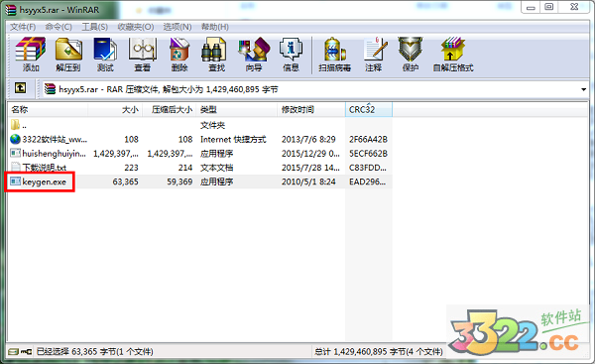Click Internet 快捷方式 type cell
Screen dimensions: 595x364
tap(233, 139)
